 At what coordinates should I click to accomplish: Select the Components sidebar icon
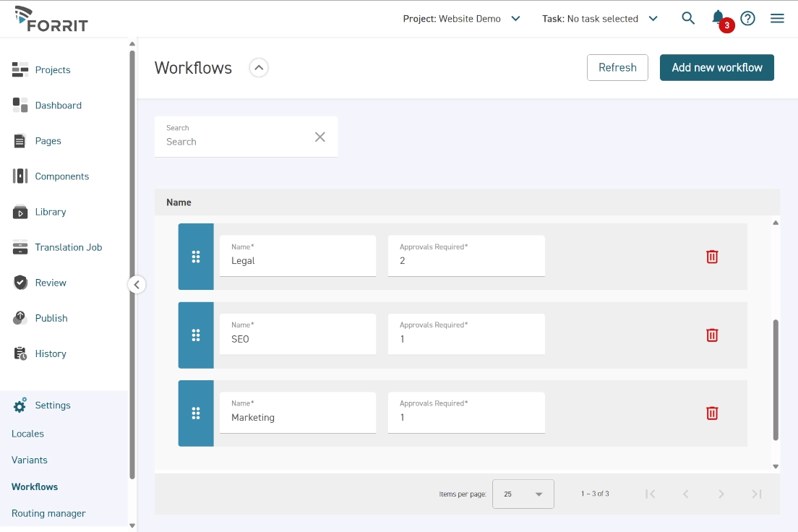click(x=20, y=176)
